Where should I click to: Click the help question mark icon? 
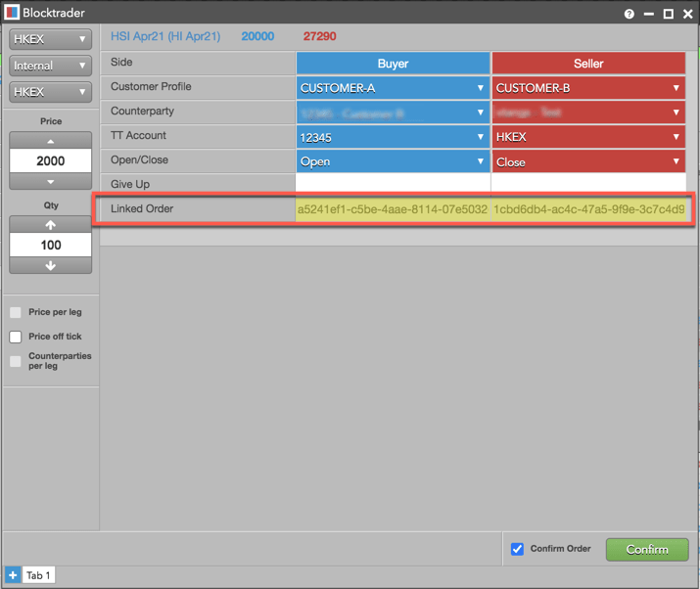[x=629, y=14]
